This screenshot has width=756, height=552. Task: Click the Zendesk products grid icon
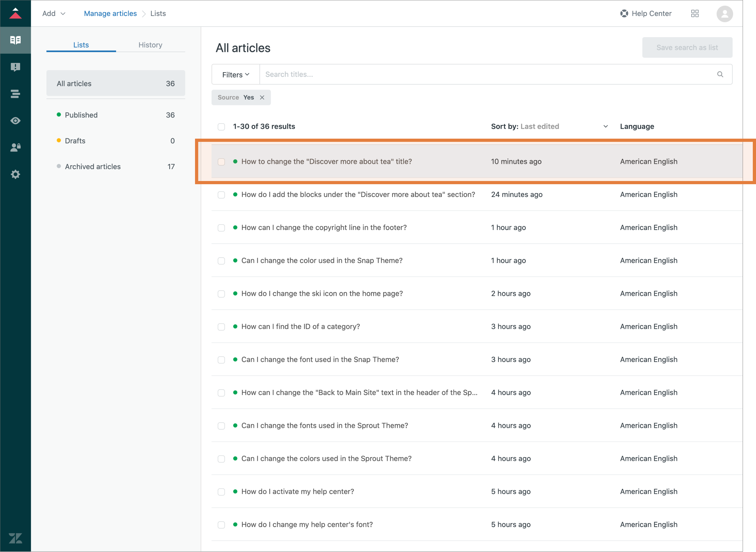coord(694,13)
